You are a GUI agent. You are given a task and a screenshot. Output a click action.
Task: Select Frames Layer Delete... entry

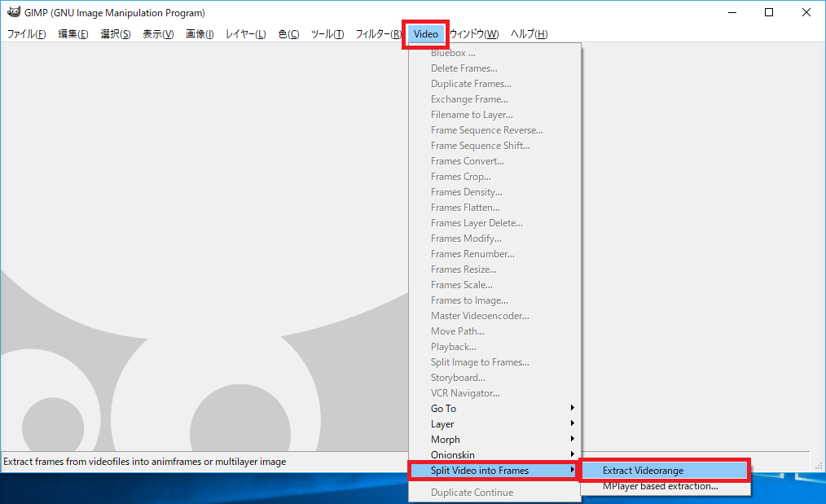click(x=494, y=223)
